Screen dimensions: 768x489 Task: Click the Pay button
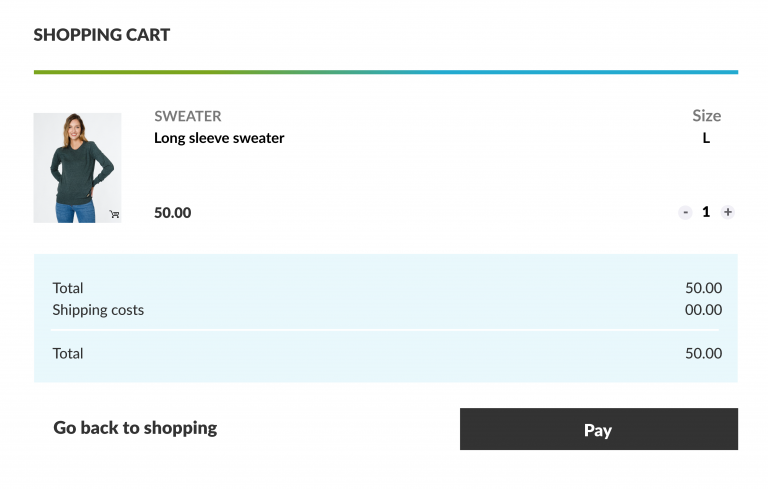pos(599,429)
